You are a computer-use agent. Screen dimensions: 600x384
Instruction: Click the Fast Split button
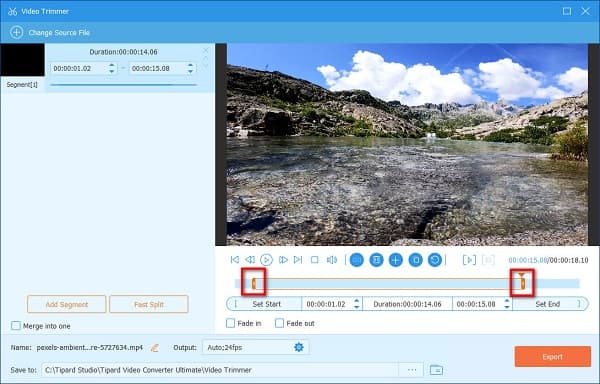[149, 304]
